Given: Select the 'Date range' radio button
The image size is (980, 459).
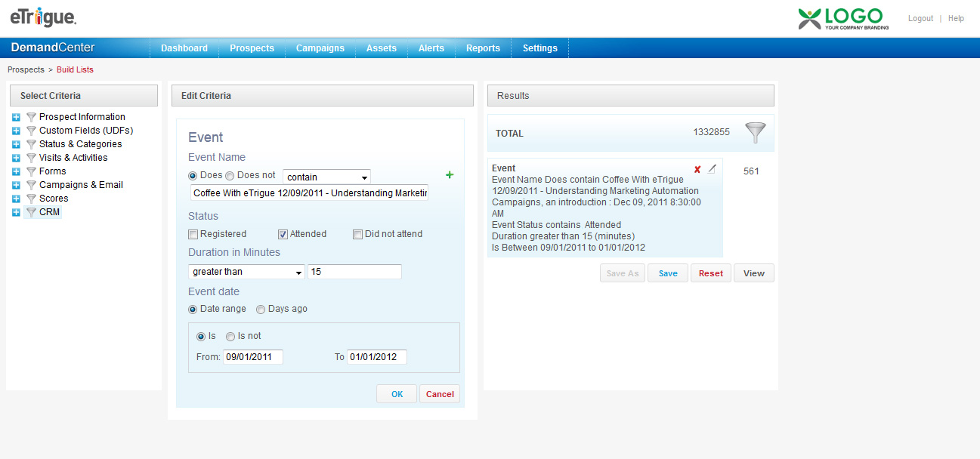Looking at the screenshot, I should (193, 309).
